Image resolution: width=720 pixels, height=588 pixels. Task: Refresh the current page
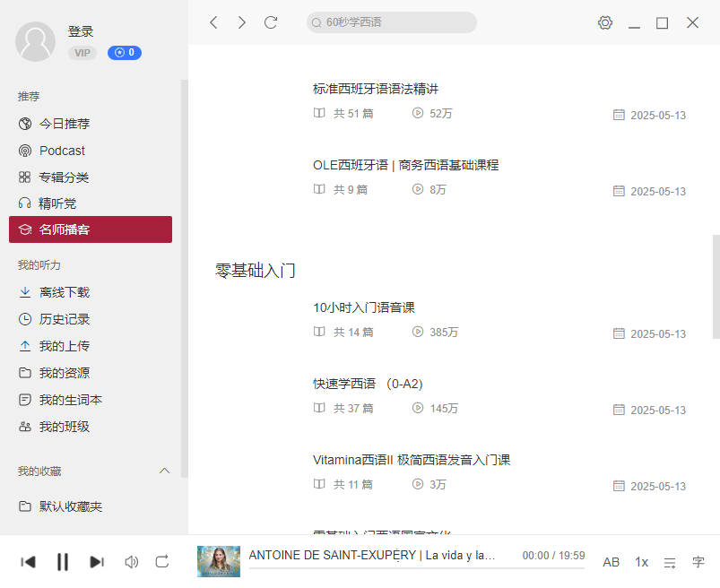pos(271,22)
